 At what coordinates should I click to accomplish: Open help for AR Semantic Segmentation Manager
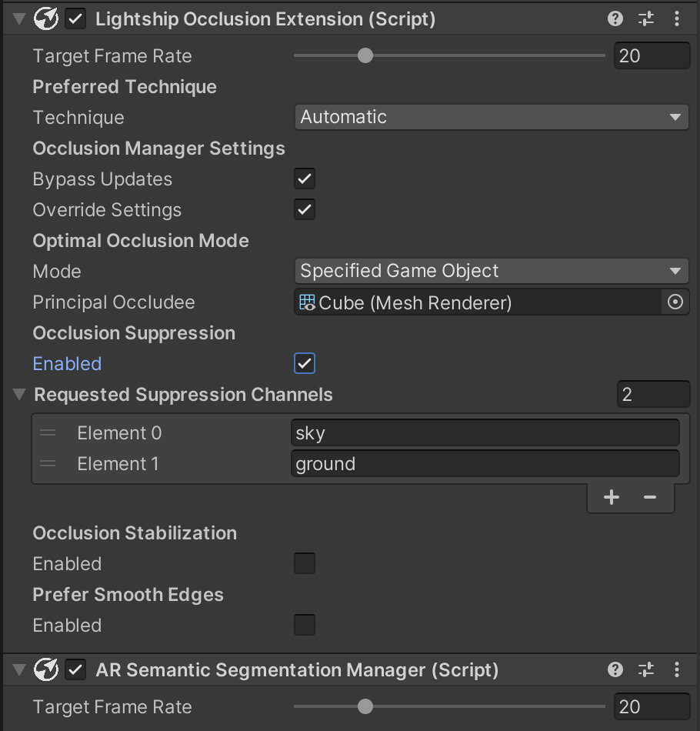(615, 669)
